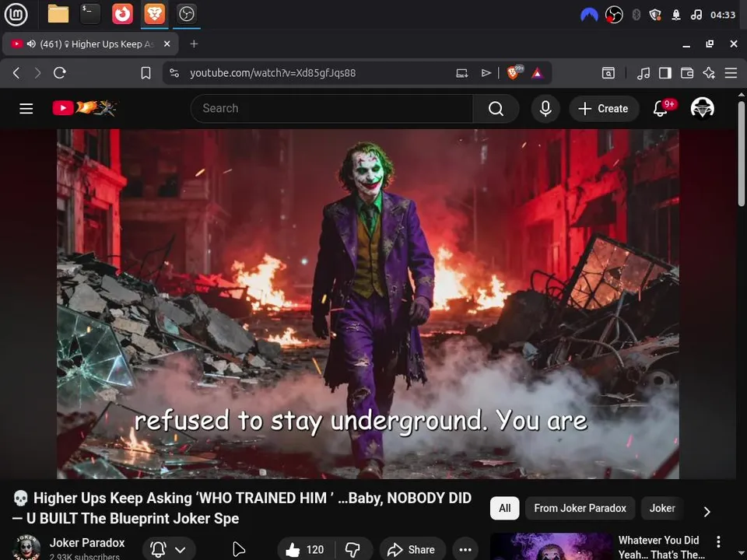
Task: View site settings icon in address bar
Action: click(x=174, y=73)
